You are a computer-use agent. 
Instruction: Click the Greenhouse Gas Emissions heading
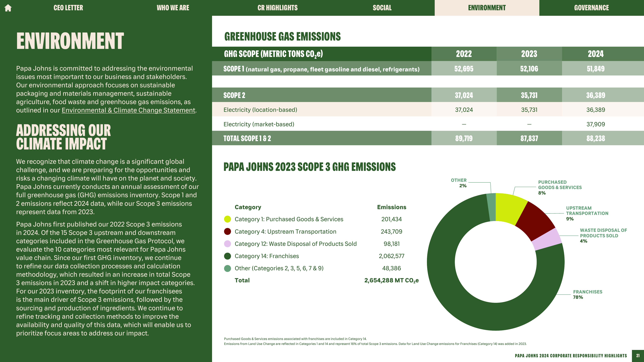[283, 37]
